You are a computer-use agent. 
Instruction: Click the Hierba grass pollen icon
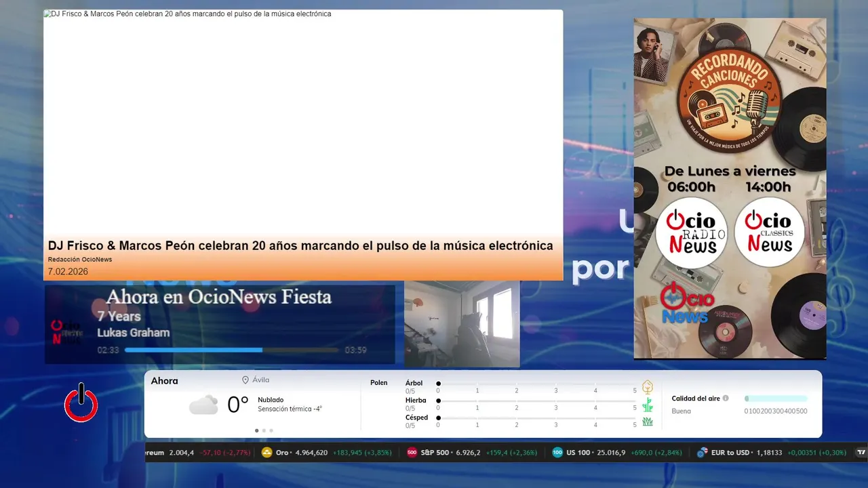[648, 405]
